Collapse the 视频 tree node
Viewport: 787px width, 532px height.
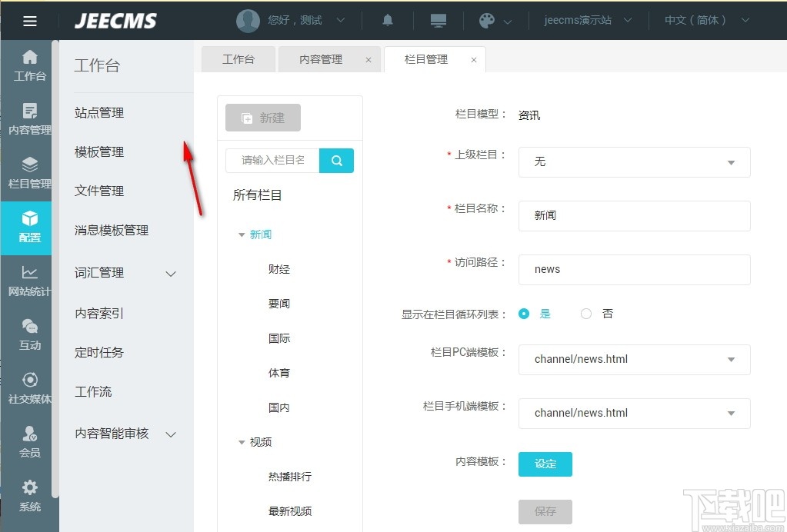pyautogui.click(x=242, y=442)
